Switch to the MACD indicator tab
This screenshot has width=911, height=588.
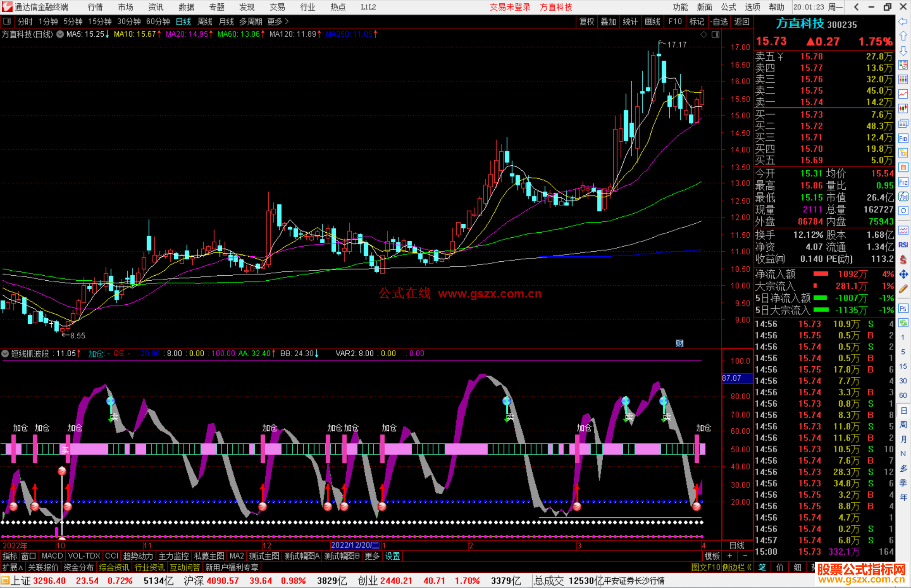(52, 556)
